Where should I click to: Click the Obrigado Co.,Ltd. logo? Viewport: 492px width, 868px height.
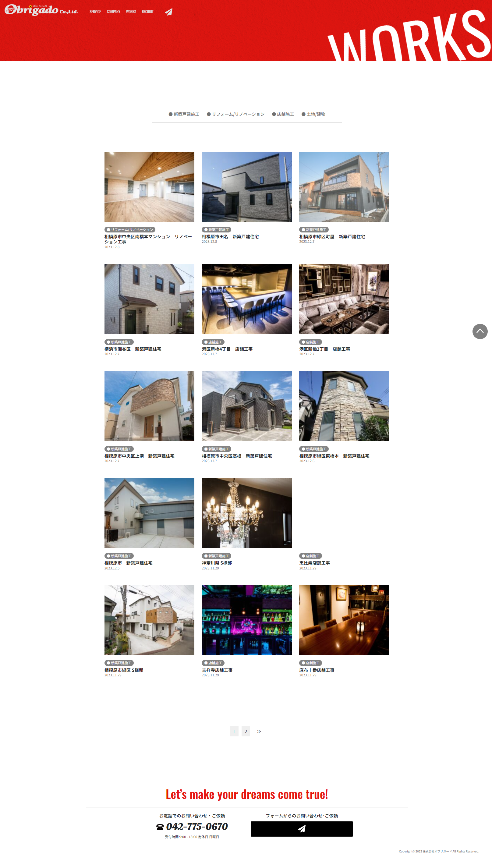click(x=41, y=10)
